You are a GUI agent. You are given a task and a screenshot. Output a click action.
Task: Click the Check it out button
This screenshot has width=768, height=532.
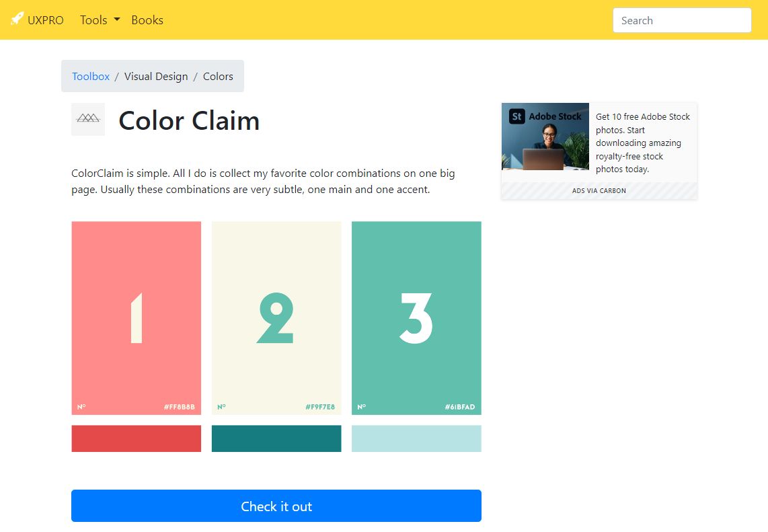click(276, 506)
